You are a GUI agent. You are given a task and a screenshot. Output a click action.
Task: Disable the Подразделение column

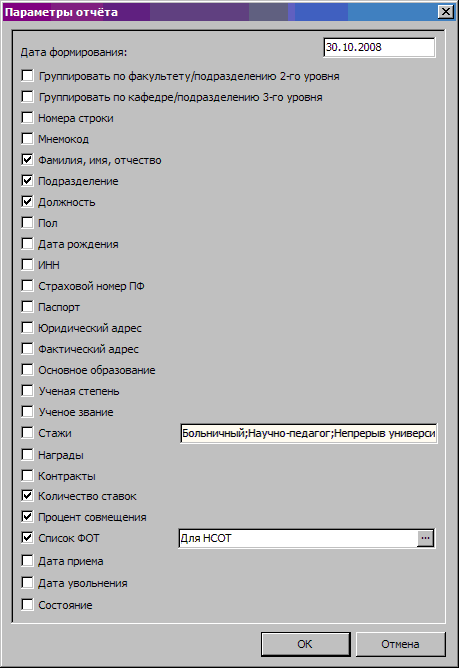(x=27, y=181)
